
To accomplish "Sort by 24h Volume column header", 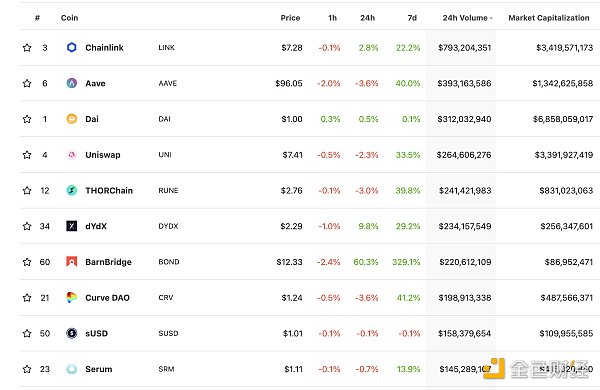I will click(467, 18).
